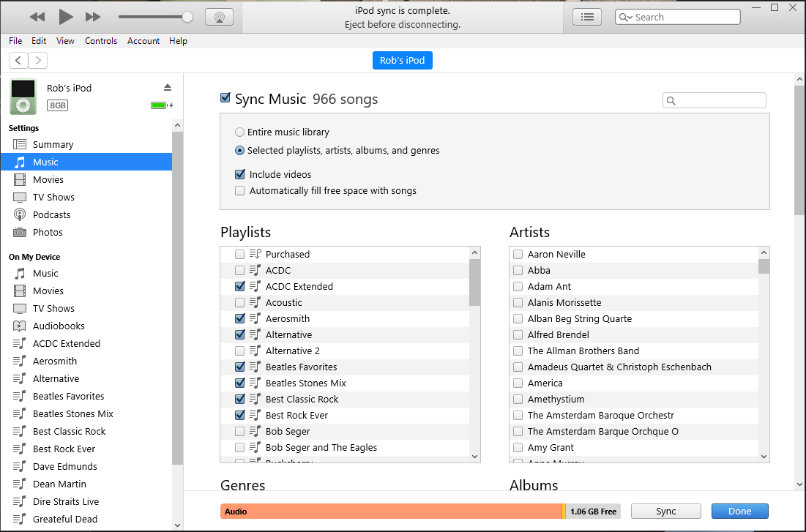Click the volume slider knob
This screenshot has height=532, width=806.
coord(187,17)
